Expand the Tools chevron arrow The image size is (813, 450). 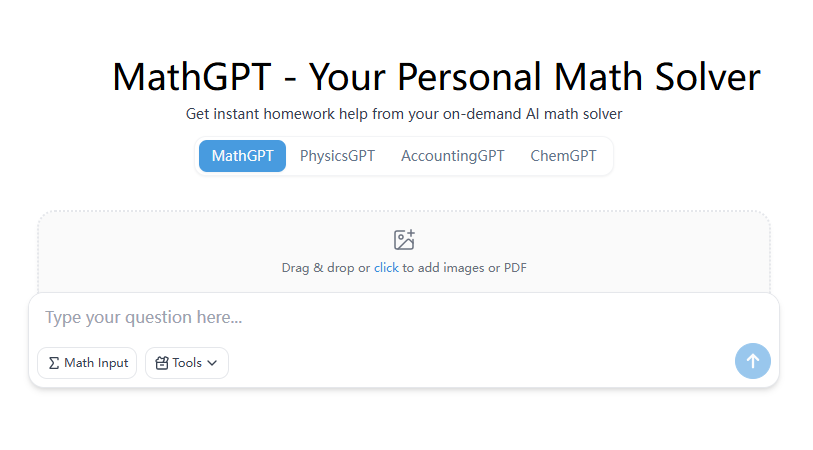[x=212, y=363]
